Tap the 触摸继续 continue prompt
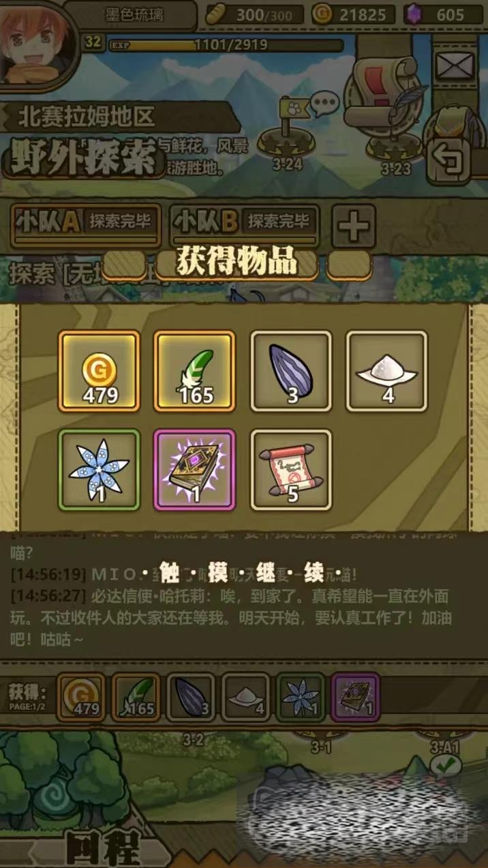Viewport: 488px width, 868px height. (244, 573)
